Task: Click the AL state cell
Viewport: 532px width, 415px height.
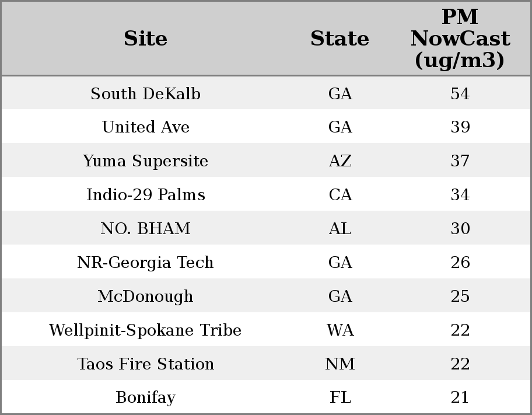Action: click(x=340, y=229)
